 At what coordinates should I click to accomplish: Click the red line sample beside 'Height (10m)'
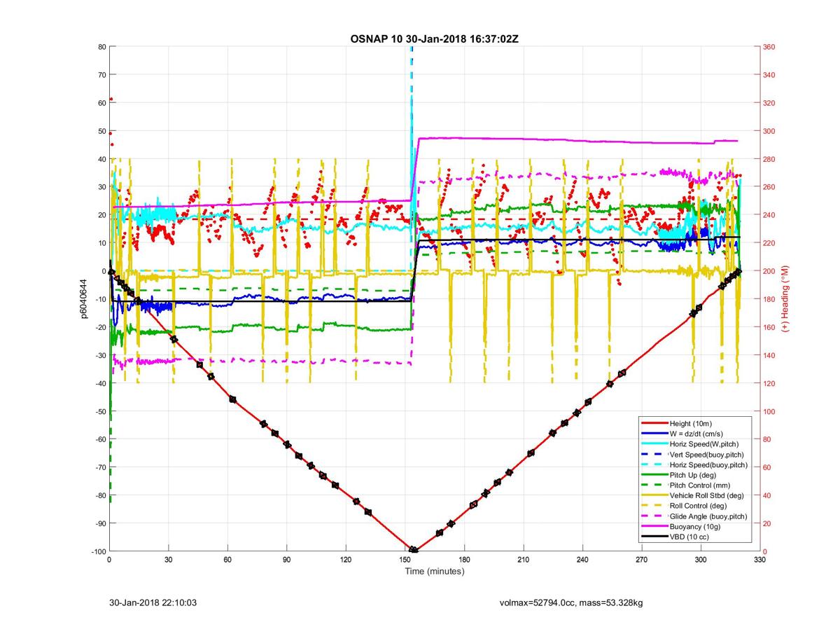click(x=654, y=424)
